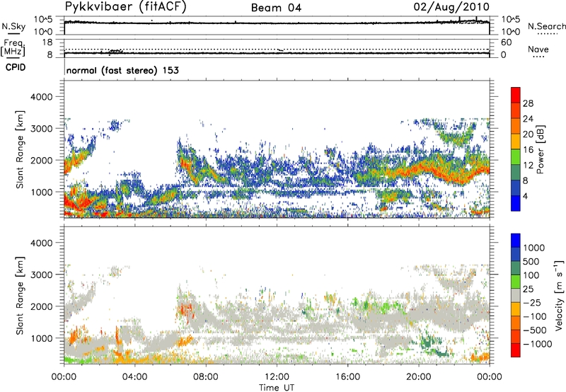Click the dark green 100–500 velocity colorbar segment
This screenshot has height=392, width=566.
(x=516, y=268)
